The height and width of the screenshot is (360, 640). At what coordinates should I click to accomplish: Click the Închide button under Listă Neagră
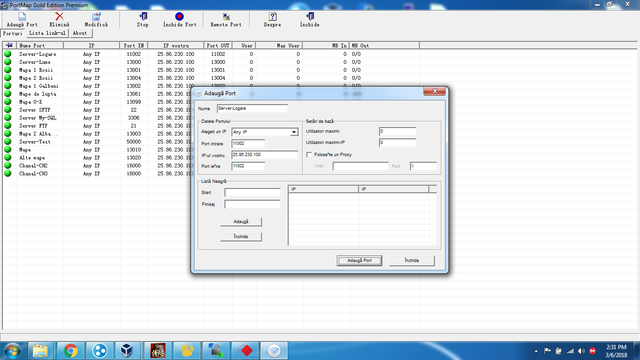[241, 236]
